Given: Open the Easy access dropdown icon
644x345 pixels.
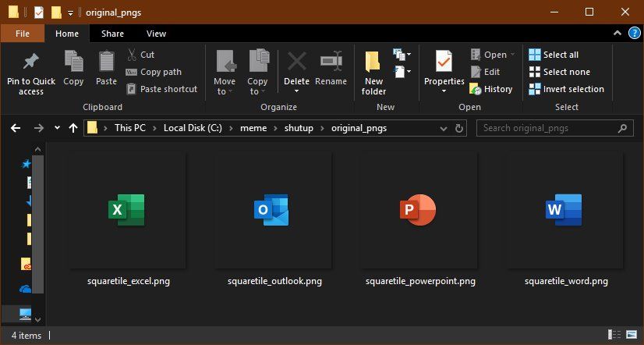Looking at the screenshot, I should point(402,72).
